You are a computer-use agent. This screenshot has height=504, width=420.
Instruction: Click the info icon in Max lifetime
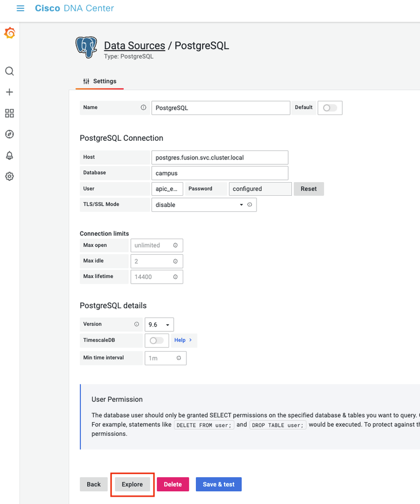tap(175, 277)
